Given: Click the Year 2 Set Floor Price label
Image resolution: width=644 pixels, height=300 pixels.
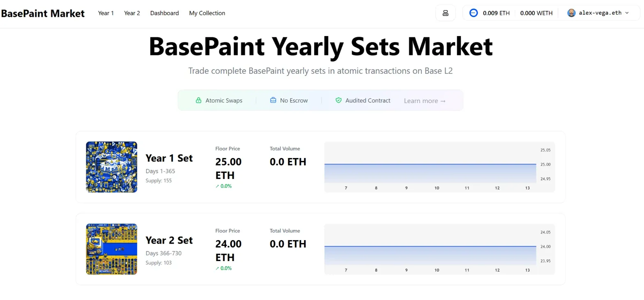Looking at the screenshot, I should (x=228, y=231).
